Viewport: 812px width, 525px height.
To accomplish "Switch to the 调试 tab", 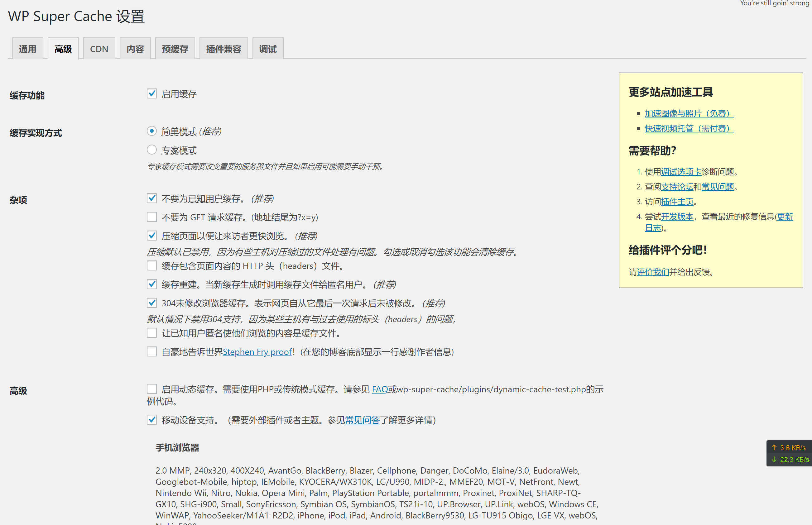I will coord(268,49).
